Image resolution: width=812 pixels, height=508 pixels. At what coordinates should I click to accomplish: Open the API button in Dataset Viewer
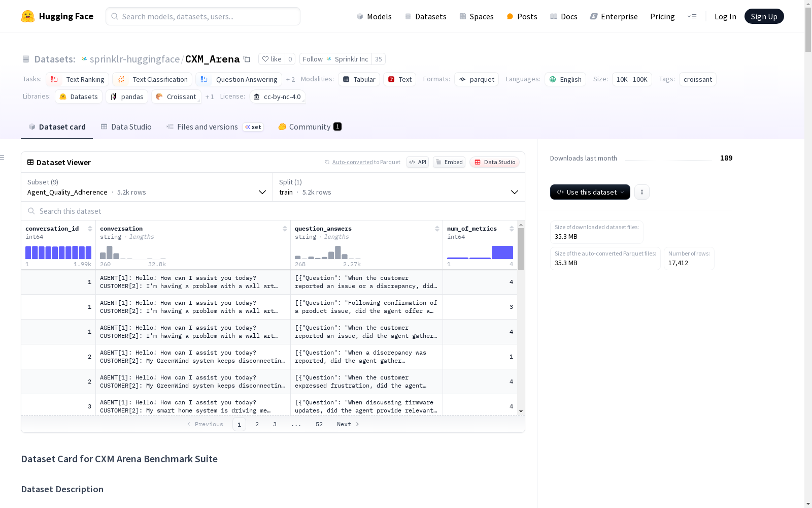tap(418, 162)
